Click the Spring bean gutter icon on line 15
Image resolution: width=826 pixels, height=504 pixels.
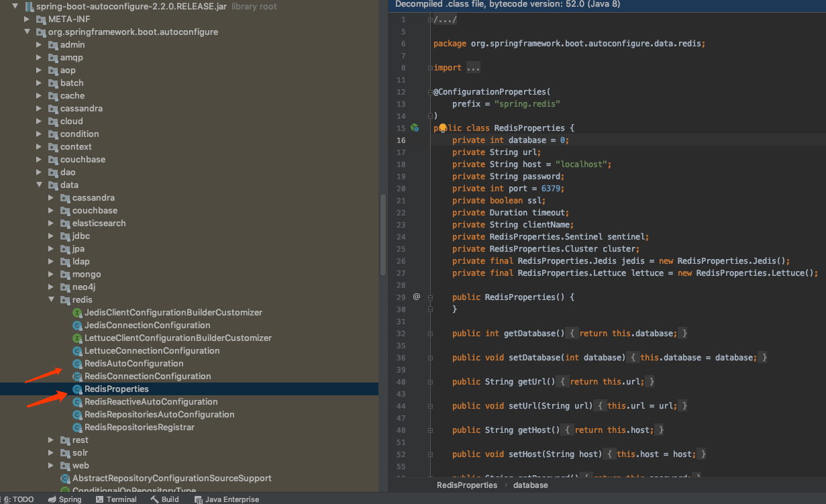point(415,128)
